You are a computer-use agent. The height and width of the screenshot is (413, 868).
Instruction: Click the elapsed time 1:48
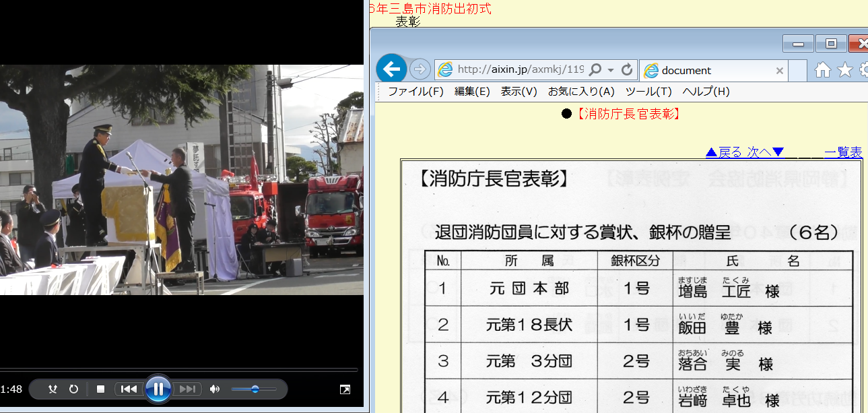(11, 389)
